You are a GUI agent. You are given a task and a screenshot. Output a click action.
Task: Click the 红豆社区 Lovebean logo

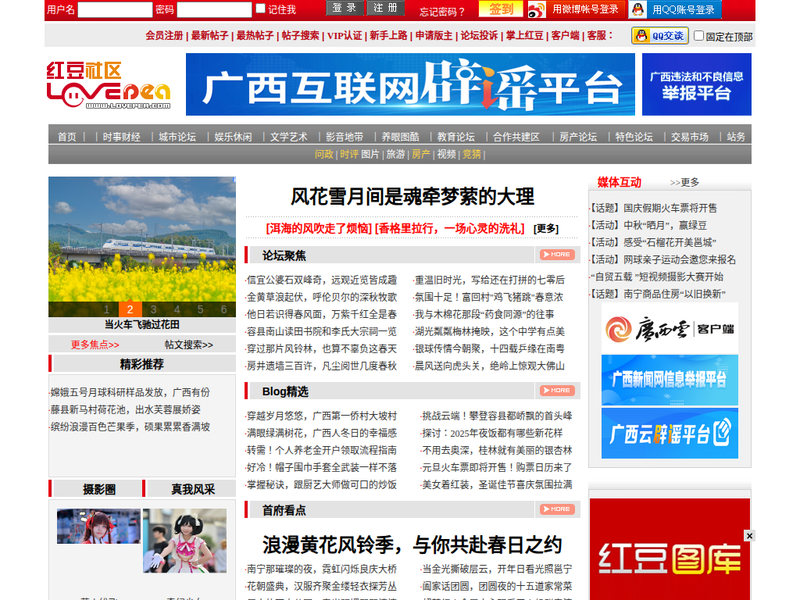click(108, 85)
